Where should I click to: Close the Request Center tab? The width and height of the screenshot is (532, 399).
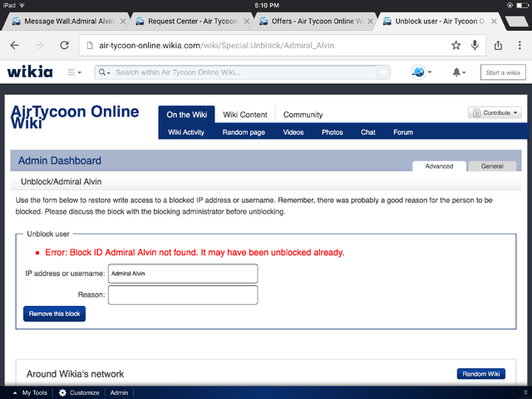pos(247,22)
